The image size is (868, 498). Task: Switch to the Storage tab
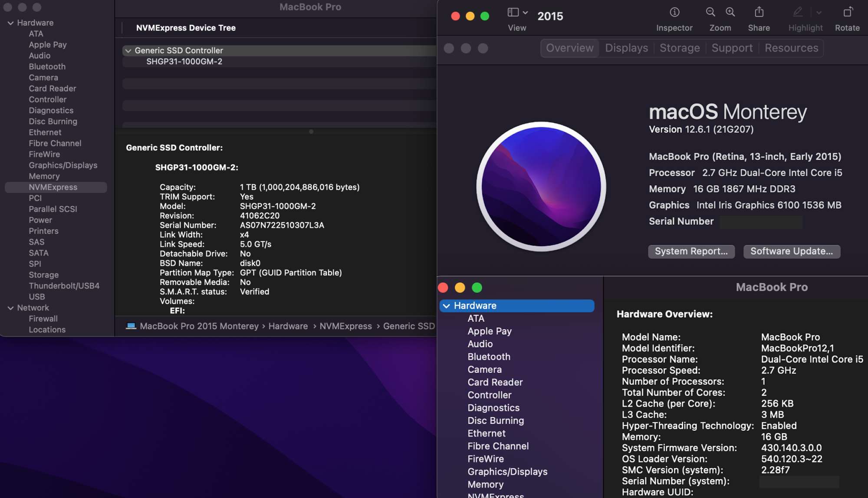tap(679, 48)
